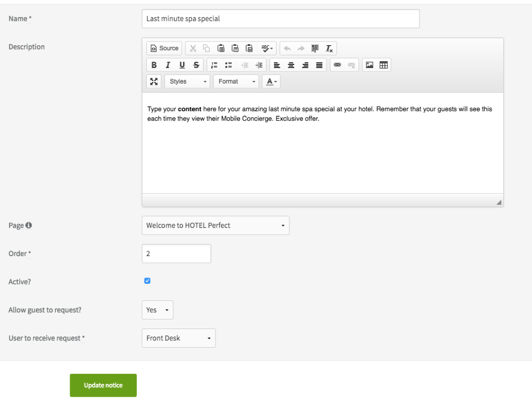Open User to receive request dropdown
532x402 pixels.
point(178,338)
